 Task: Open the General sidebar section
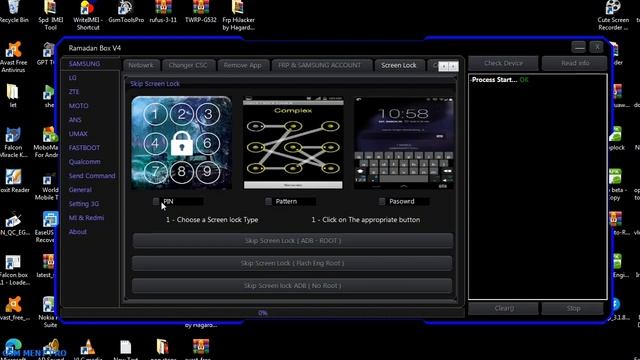point(80,190)
